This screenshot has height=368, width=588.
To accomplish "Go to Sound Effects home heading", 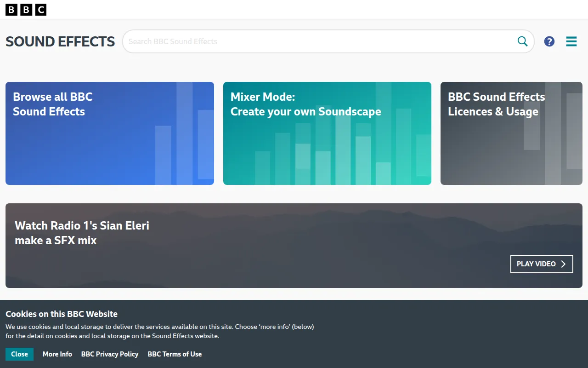I will 60,41.
